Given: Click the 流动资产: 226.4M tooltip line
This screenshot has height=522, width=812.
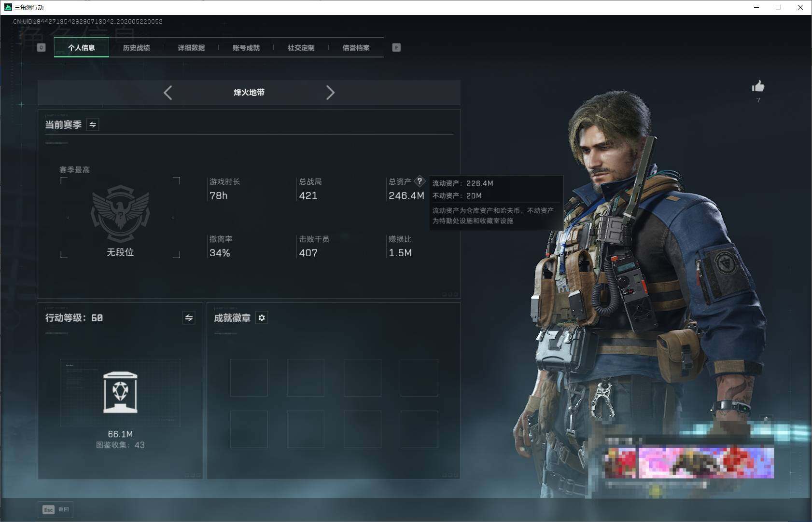Looking at the screenshot, I should coord(462,183).
